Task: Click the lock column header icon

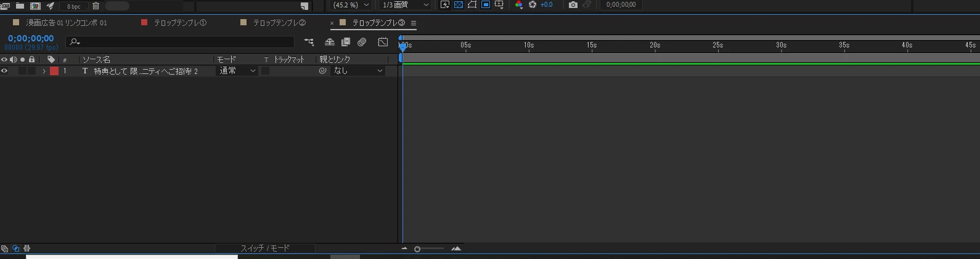Action: pos(31,60)
